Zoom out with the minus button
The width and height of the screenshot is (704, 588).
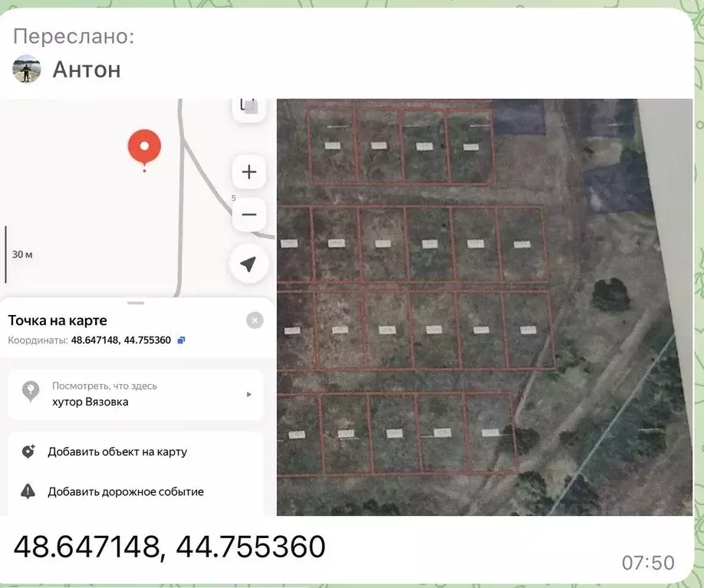[x=248, y=215]
